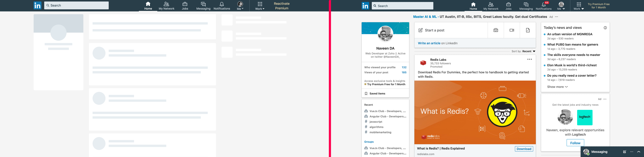Open Angular Club under Recent

tap(385, 116)
